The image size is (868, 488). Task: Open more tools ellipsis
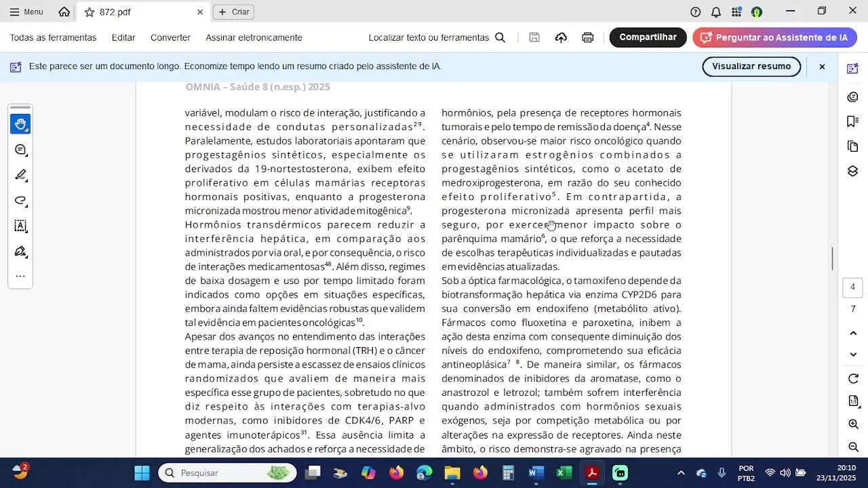tap(20, 276)
